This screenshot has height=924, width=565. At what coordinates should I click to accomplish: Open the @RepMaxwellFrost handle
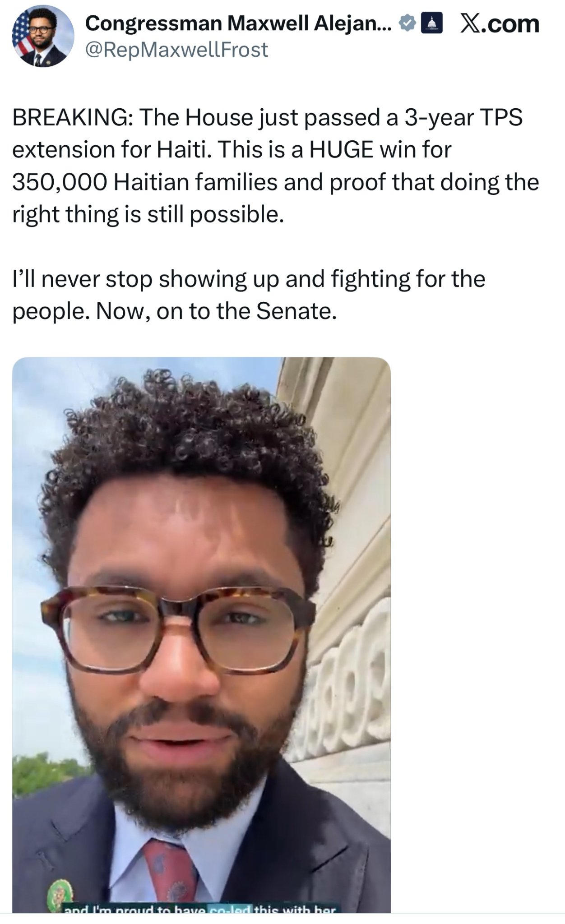tap(176, 50)
